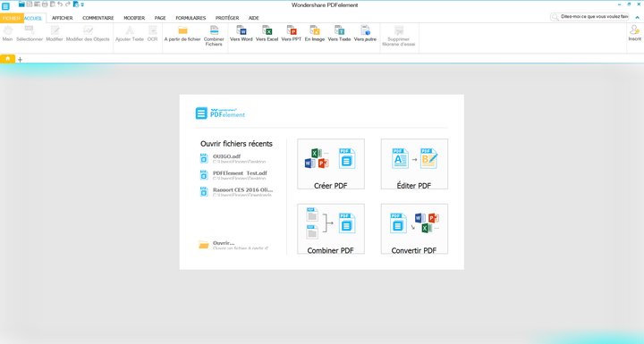Select the Main hand tool
Screen dimensions: 644x344
(x=7, y=33)
